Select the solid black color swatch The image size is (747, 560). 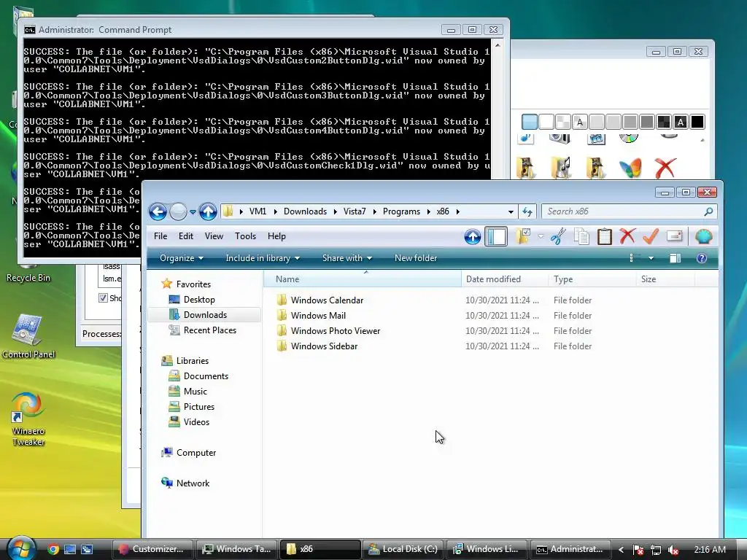point(697,122)
